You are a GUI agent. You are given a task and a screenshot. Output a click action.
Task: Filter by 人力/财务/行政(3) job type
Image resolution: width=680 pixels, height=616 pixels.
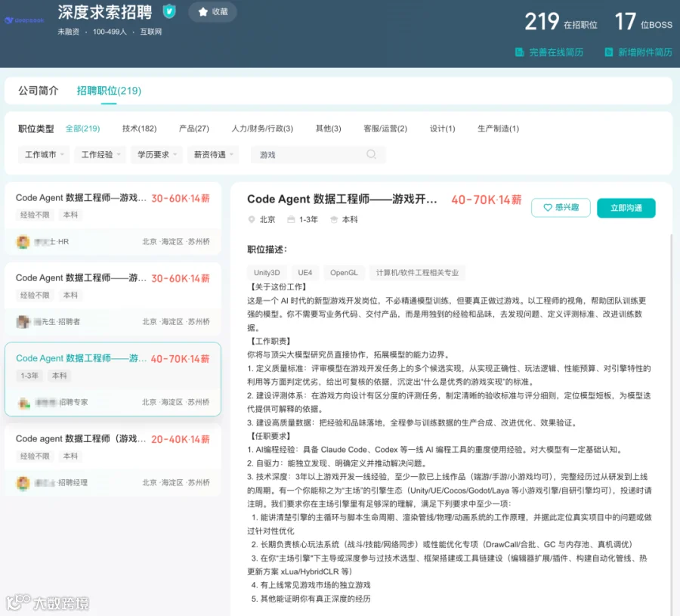[x=262, y=128]
